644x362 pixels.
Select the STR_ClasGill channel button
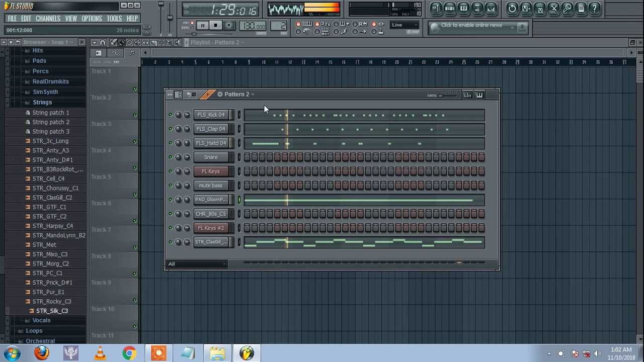pos(211,242)
